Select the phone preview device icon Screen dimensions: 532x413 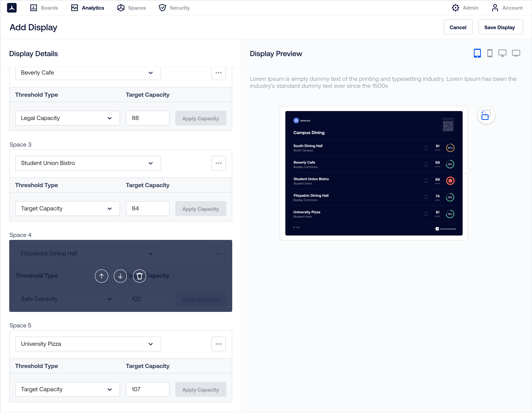(x=490, y=53)
